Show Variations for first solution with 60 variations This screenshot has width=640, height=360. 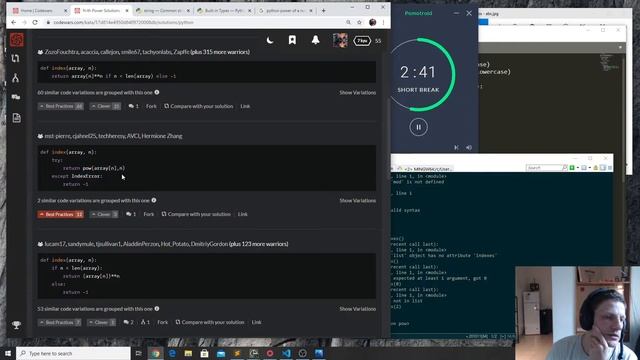click(x=358, y=93)
